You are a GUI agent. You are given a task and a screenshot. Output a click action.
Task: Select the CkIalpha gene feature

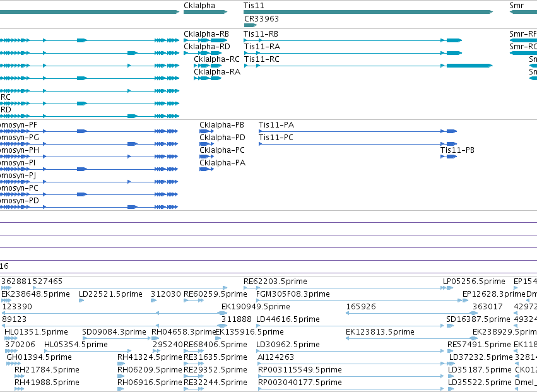(205, 12)
